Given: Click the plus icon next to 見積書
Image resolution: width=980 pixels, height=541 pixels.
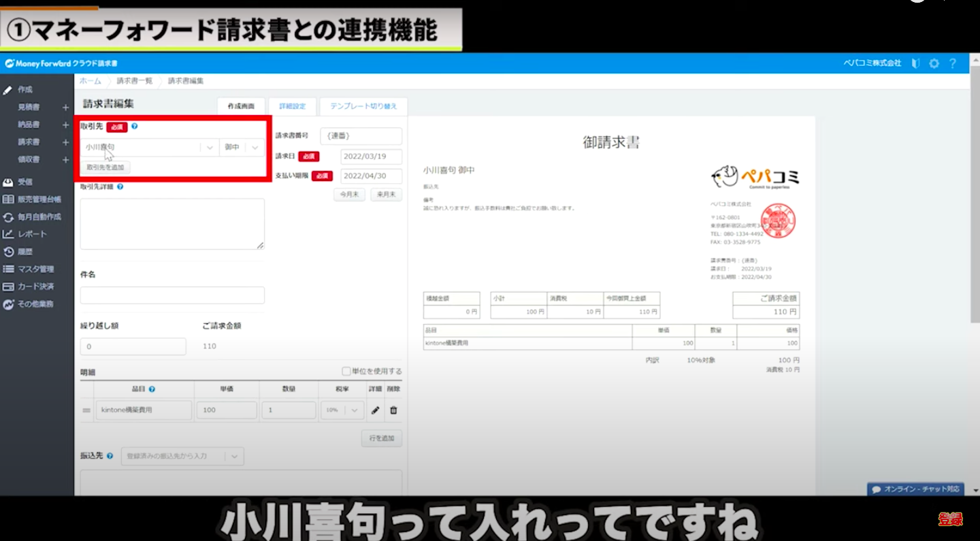Looking at the screenshot, I should coord(66,108).
